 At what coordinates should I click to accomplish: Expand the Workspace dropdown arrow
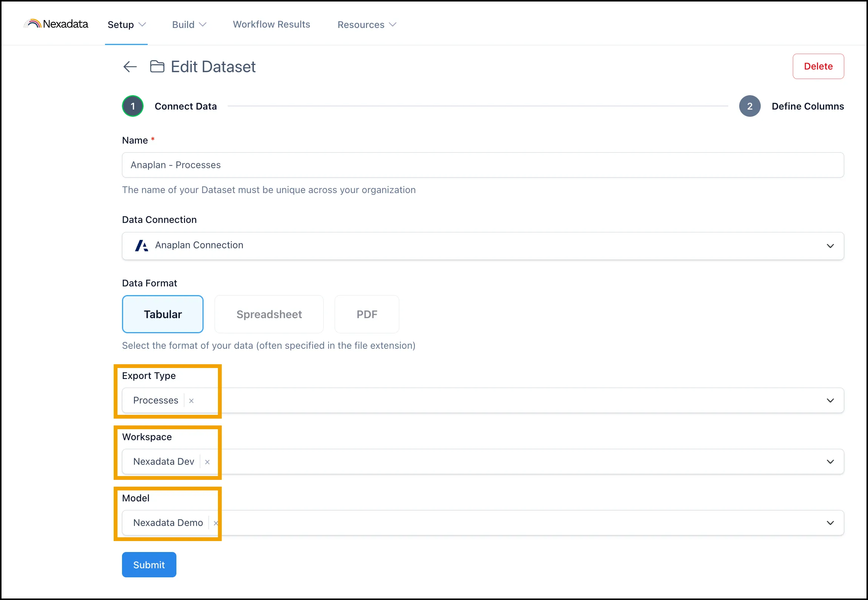tap(830, 462)
